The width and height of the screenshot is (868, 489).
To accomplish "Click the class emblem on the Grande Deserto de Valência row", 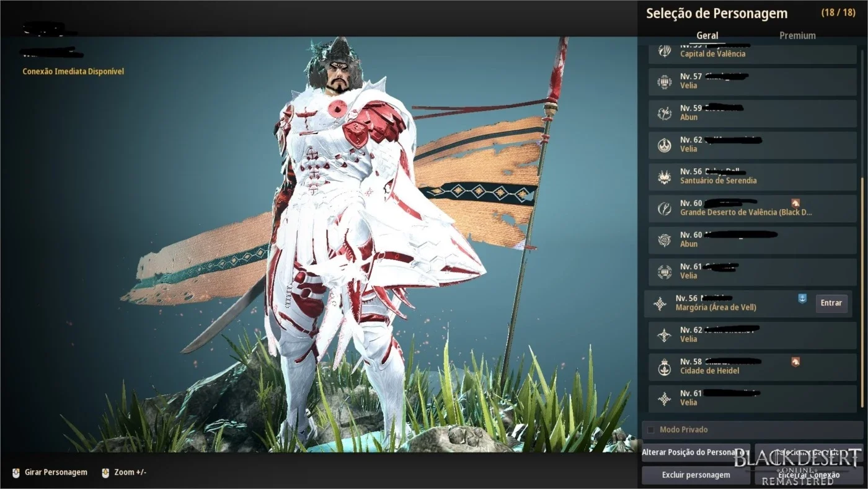I will click(x=664, y=209).
